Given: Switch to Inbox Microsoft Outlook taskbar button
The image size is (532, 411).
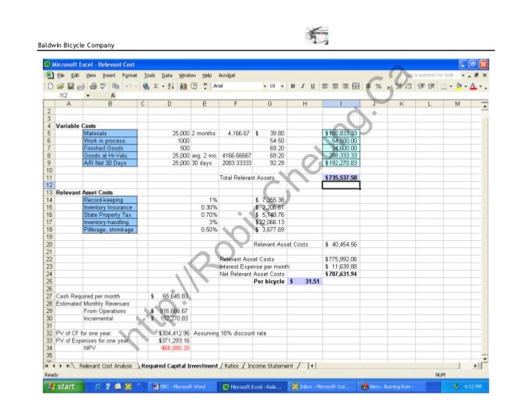Looking at the screenshot, I should (322, 387).
